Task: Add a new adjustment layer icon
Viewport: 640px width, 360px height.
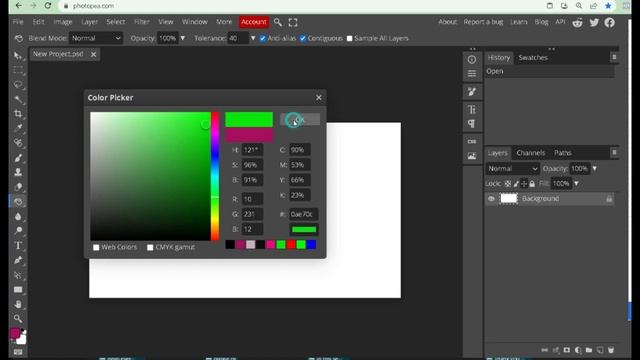Action: 578,350
